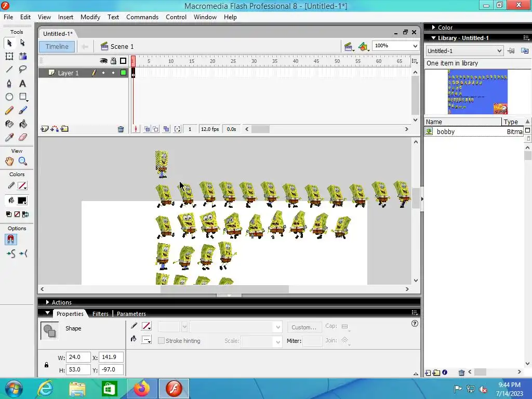Click the library New Symbol button
Screen dimensions: 532x399
click(x=428, y=373)
